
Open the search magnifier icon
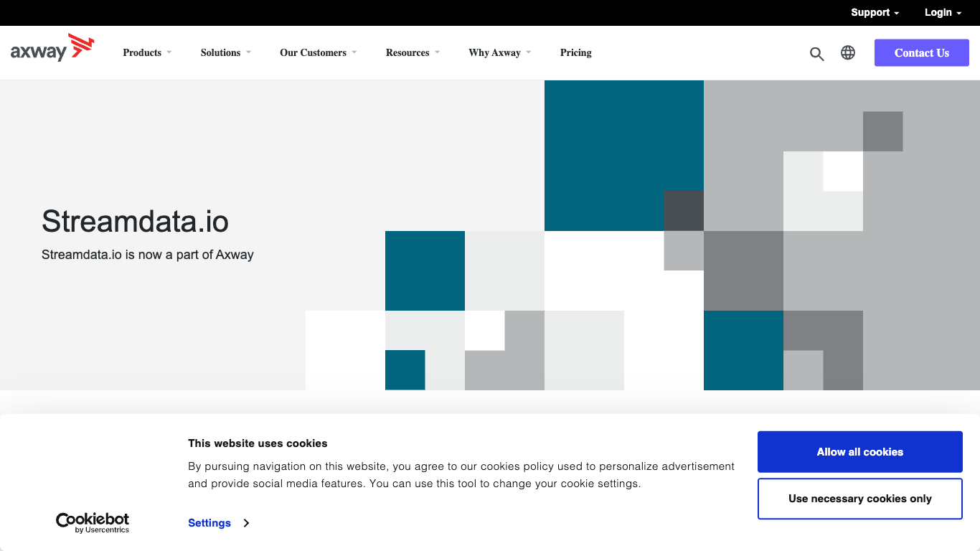(816, 53)
